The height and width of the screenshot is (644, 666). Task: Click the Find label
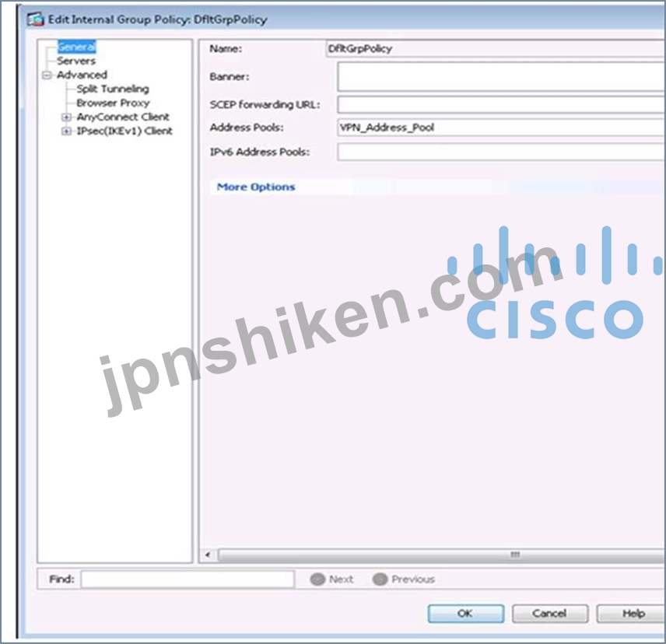61,579
